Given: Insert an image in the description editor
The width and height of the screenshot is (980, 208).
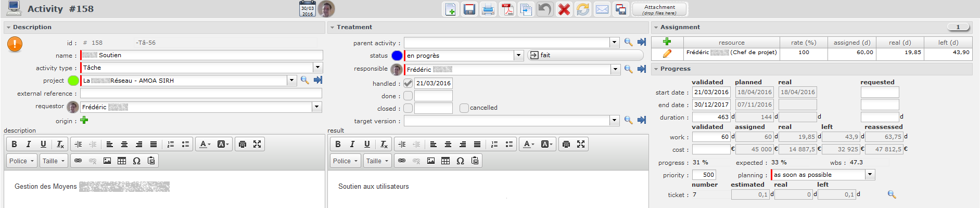Looking at the screenshot, I should 107,161.
